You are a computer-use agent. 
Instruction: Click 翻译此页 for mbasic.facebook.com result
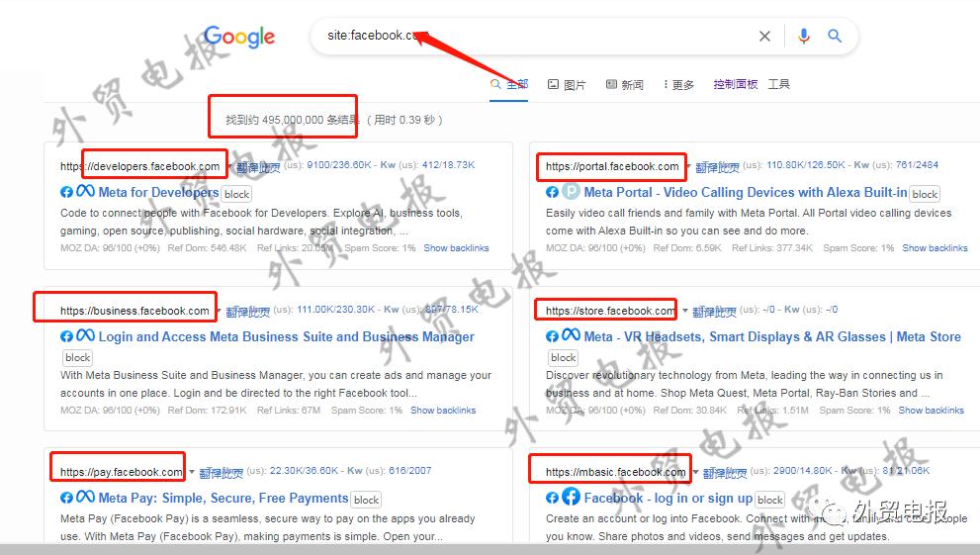tap(725, 473)
